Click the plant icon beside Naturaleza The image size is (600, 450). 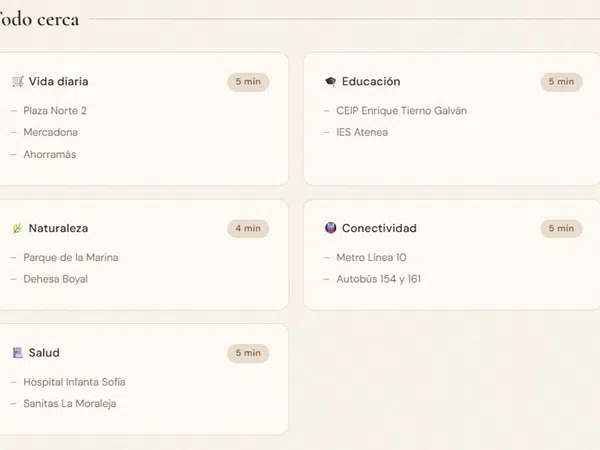point(18,228)
